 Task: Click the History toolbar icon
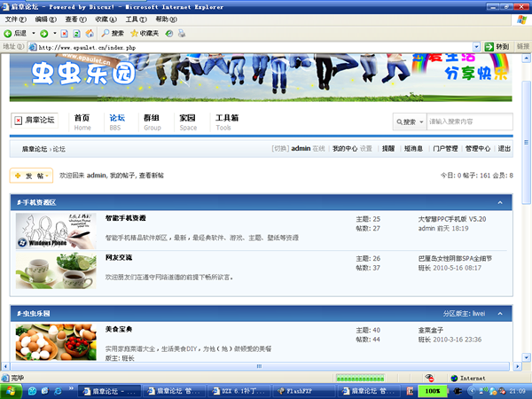click(169, 34)
